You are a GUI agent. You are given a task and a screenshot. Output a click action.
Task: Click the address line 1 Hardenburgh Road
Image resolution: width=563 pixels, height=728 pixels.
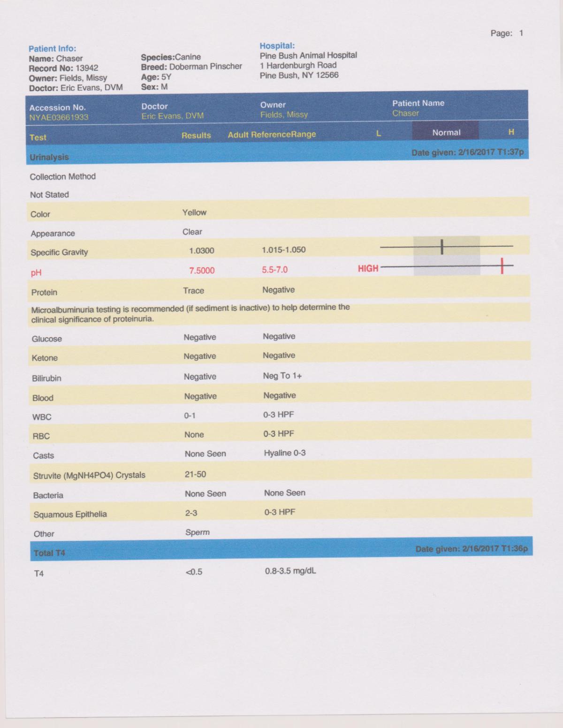[x=298, y=65]
